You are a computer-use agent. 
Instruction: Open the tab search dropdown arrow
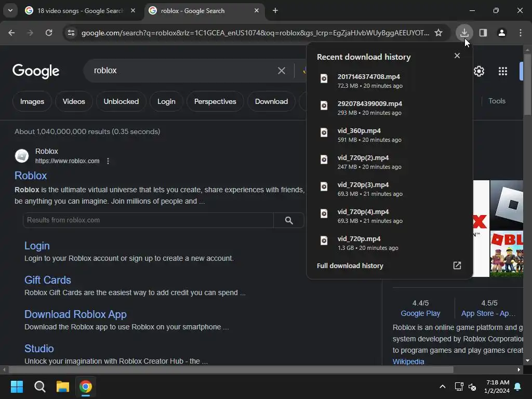[x=10, y=10]
